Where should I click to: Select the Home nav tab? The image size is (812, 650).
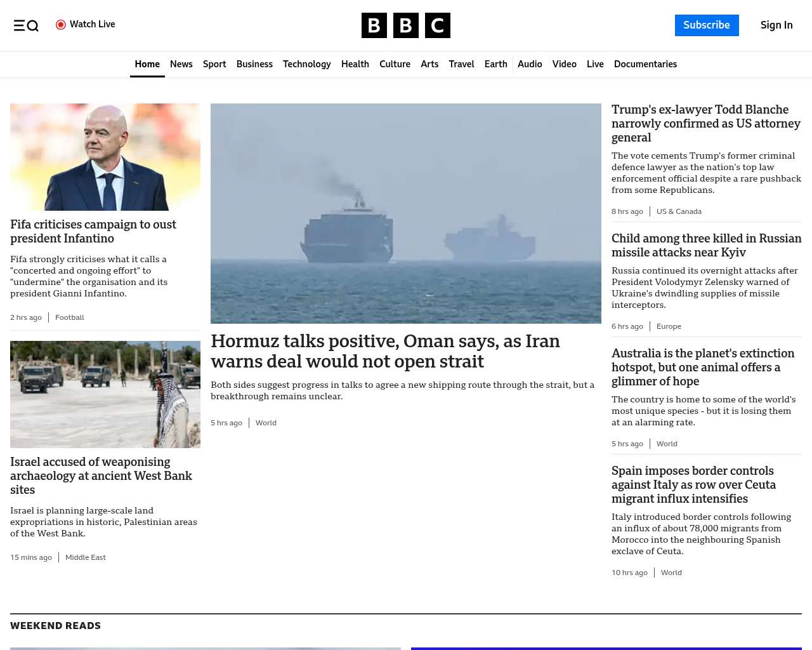(x=147, y=64)
